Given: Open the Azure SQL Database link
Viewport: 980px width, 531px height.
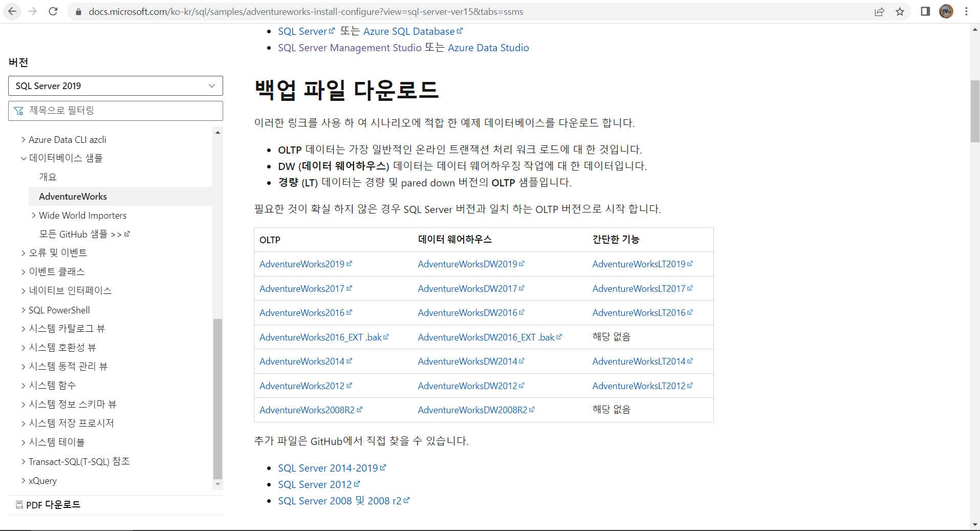Looking at the screenshot, I should (412, 31).
